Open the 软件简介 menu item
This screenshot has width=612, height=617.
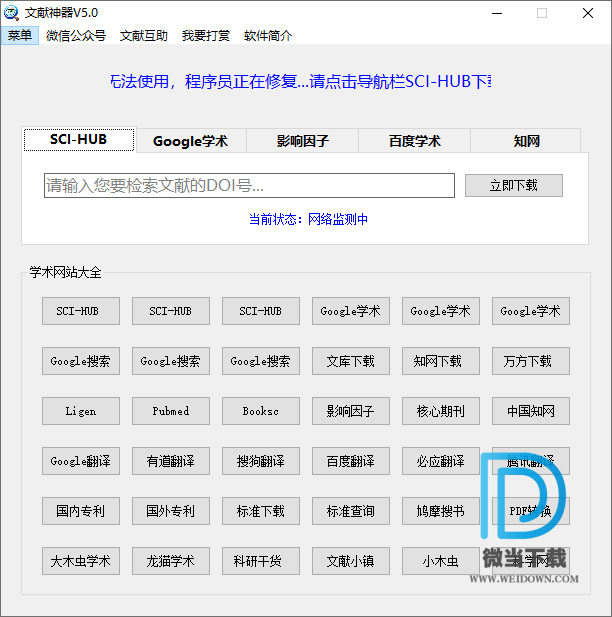coord(268,36)
